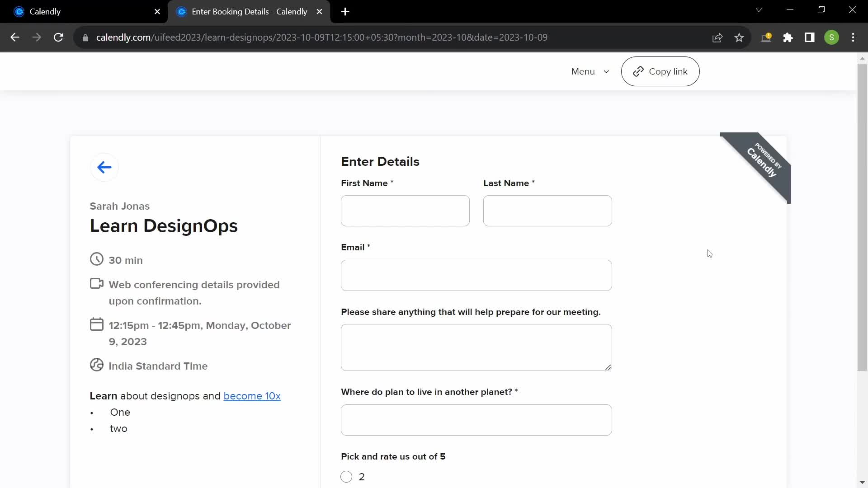The height and width of the screenshot is (488, 868).
Task: Click the lock icon in address bar
Action: click(85, 38)
